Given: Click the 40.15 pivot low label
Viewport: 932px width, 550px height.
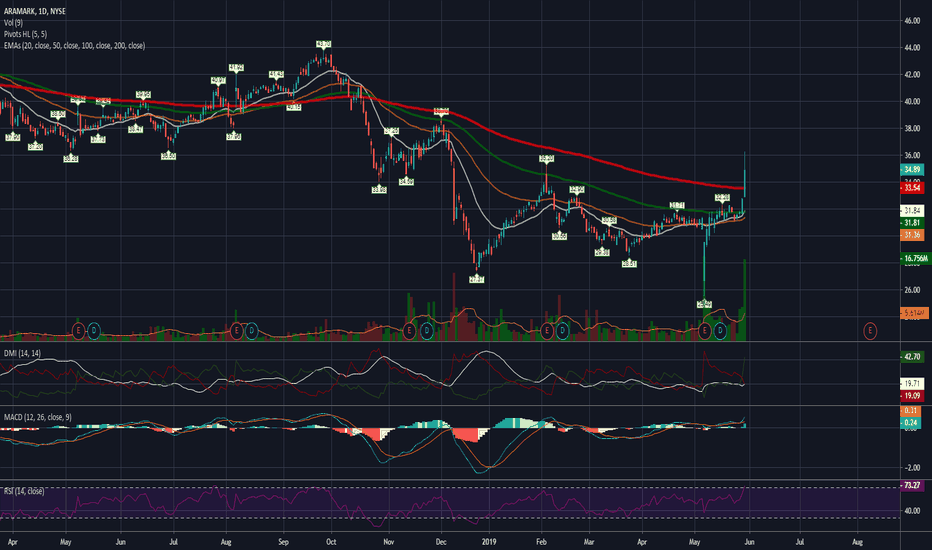Looking at the screenshot, I should point(294,108).
